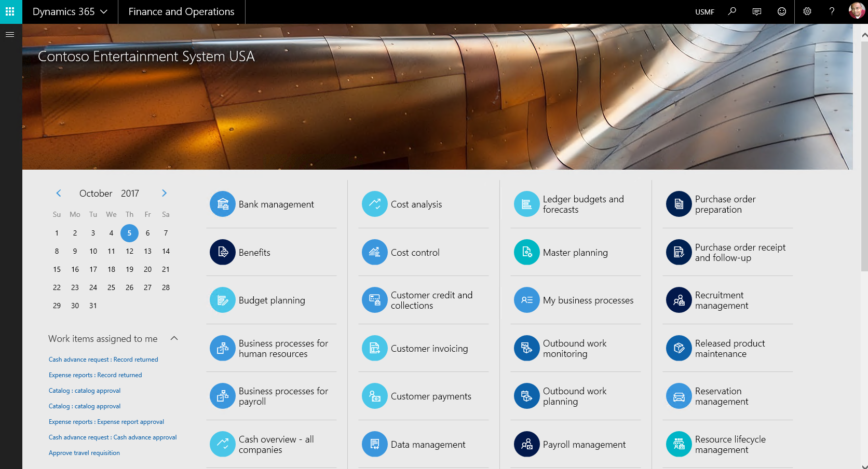Screen dimensions: 868x469
Task: Open the Dynamics 365 dropdown
Action: pyautogui.click(x=70, y=11)
